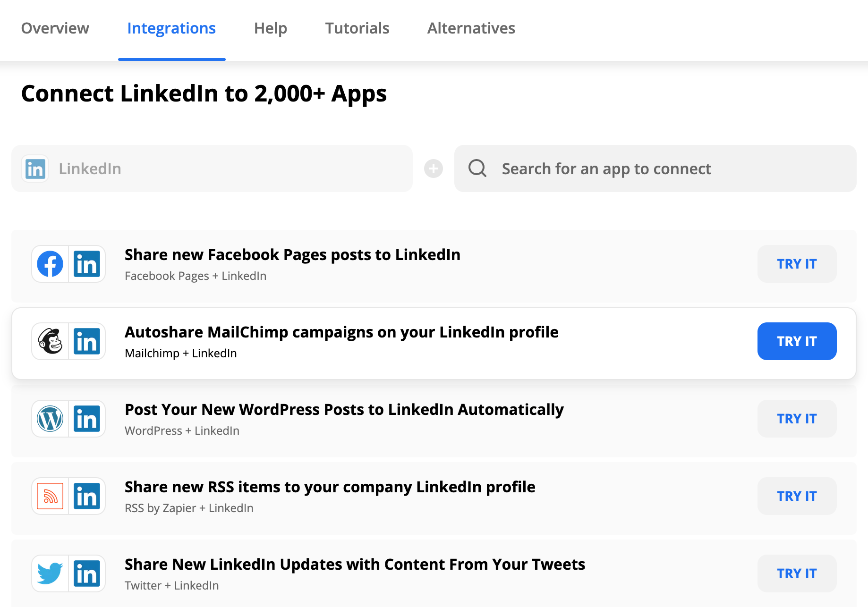Click the magnifying glass search icon
The height and width of the screenshot is (607, 868).
coord(477,168)
